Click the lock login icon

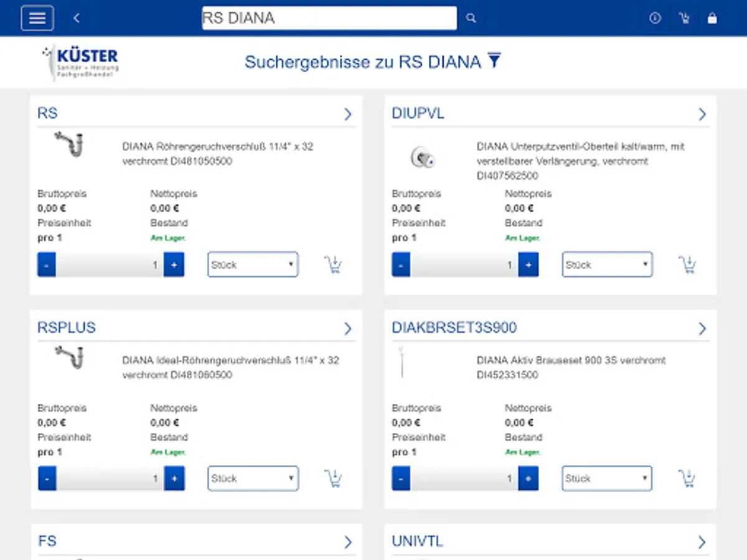[712, 18]
